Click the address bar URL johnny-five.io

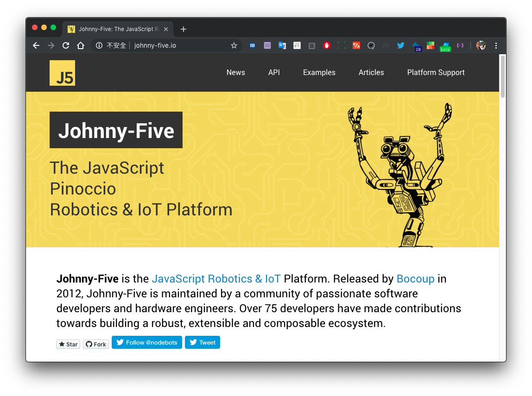155,45
